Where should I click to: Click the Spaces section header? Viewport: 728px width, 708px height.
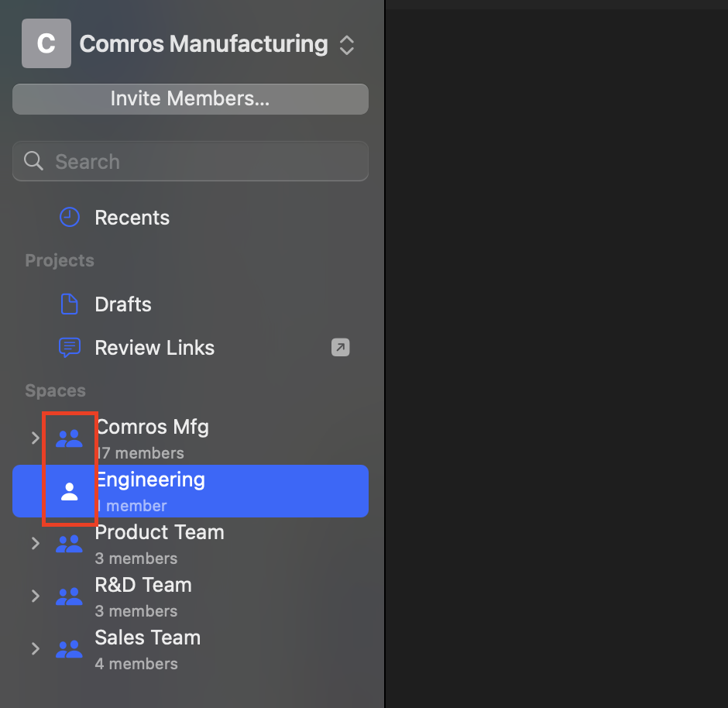point(55,390)
